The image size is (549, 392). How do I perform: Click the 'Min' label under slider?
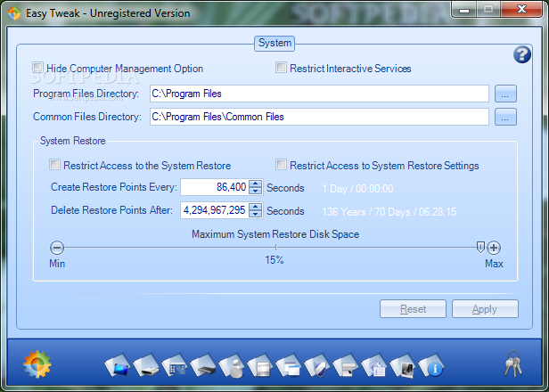point(57,264)
